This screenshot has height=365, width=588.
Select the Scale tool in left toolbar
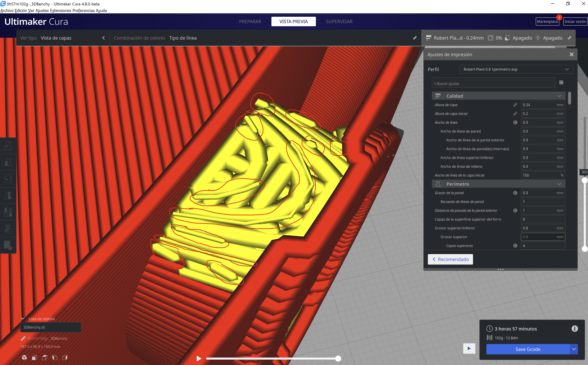(x=8, y=163)
